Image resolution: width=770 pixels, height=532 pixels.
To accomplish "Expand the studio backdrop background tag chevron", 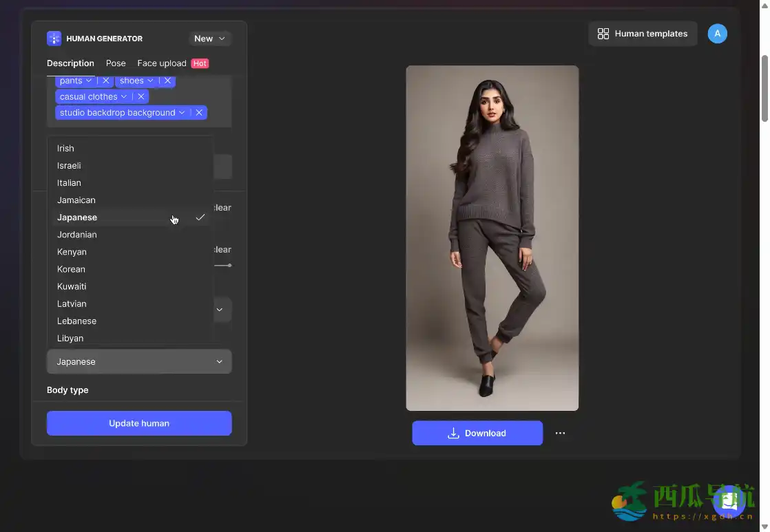I will tap(182, 112).
